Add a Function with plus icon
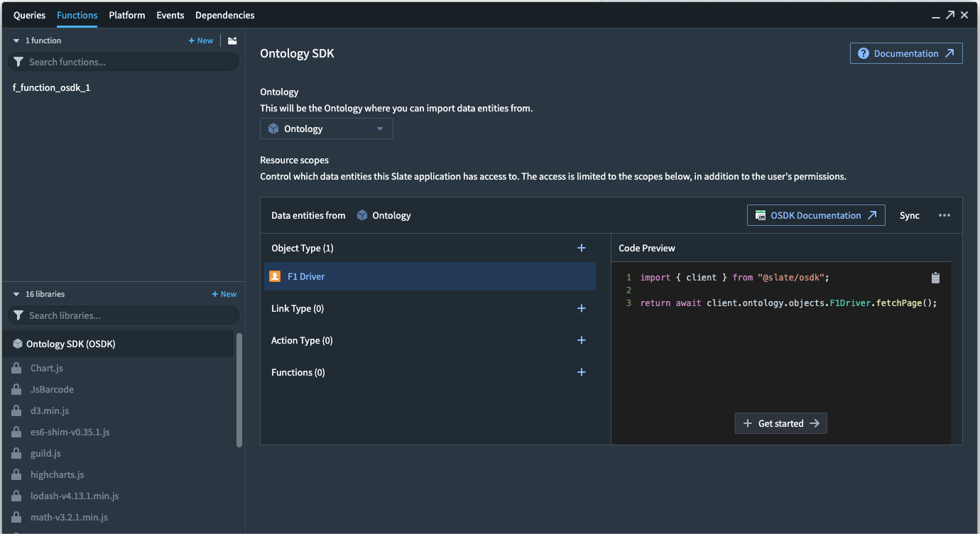Viewport: 980px width, 534px height. [x=582, y=372]
